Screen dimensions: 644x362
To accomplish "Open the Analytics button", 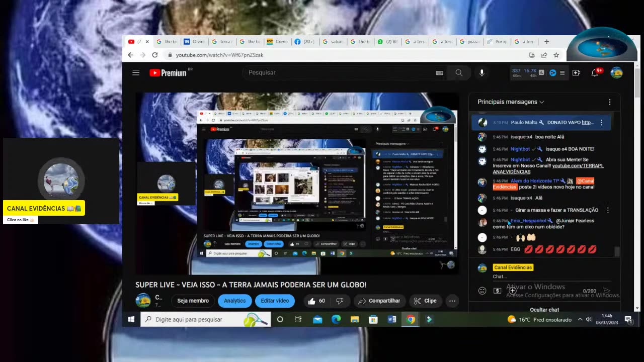I will pyautogui.click(x=234, y=301).
